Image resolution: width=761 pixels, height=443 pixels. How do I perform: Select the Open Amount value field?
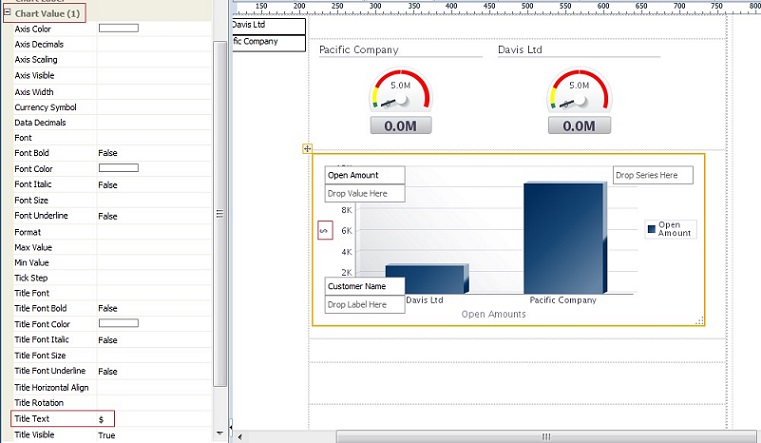[364, 175]
